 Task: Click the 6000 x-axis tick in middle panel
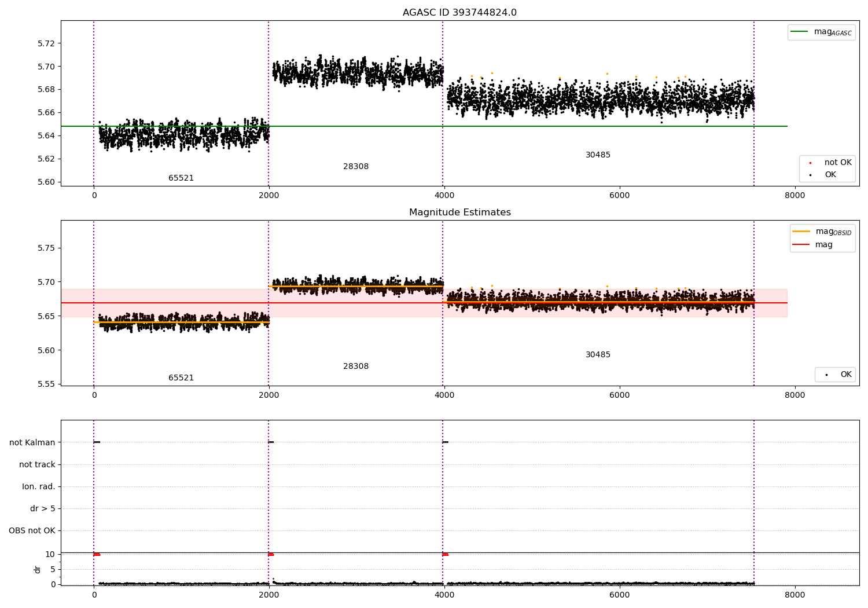619,395
